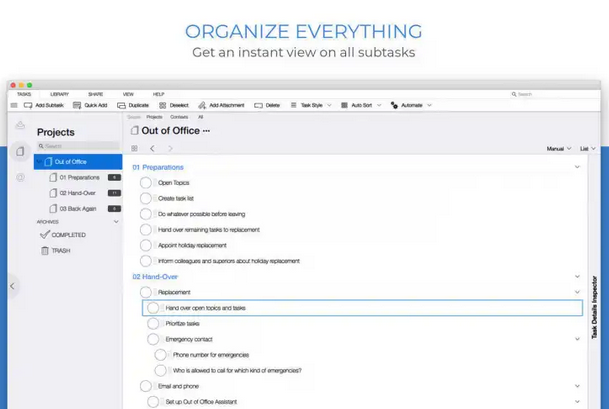609x409 pixels.
Task: Open the SHARE menu
Action: (96, 94)
